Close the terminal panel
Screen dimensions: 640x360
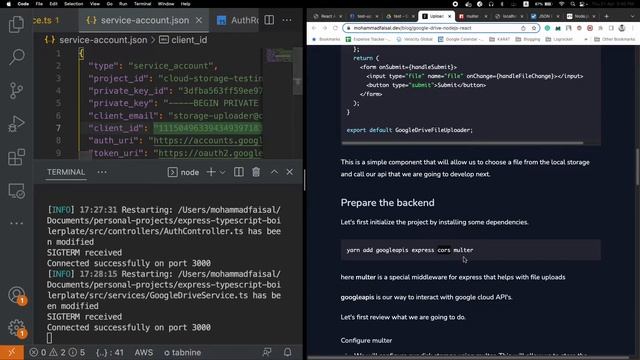[289, 172]
